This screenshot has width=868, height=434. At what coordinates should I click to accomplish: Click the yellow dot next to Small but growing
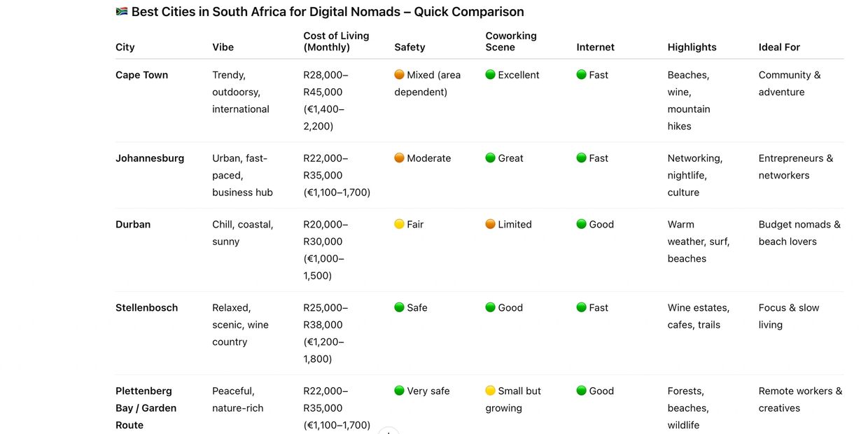pos(490,391)
